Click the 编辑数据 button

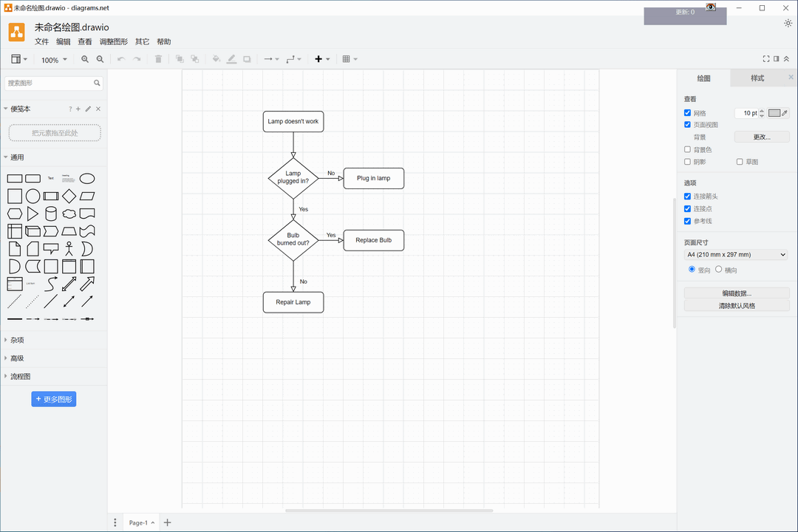point(737,293)
